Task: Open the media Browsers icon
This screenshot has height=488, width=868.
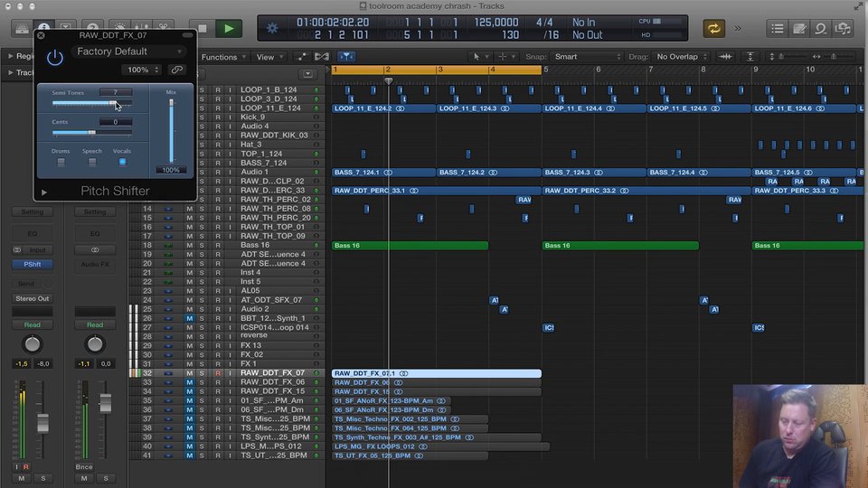Action: coord(843,28)
